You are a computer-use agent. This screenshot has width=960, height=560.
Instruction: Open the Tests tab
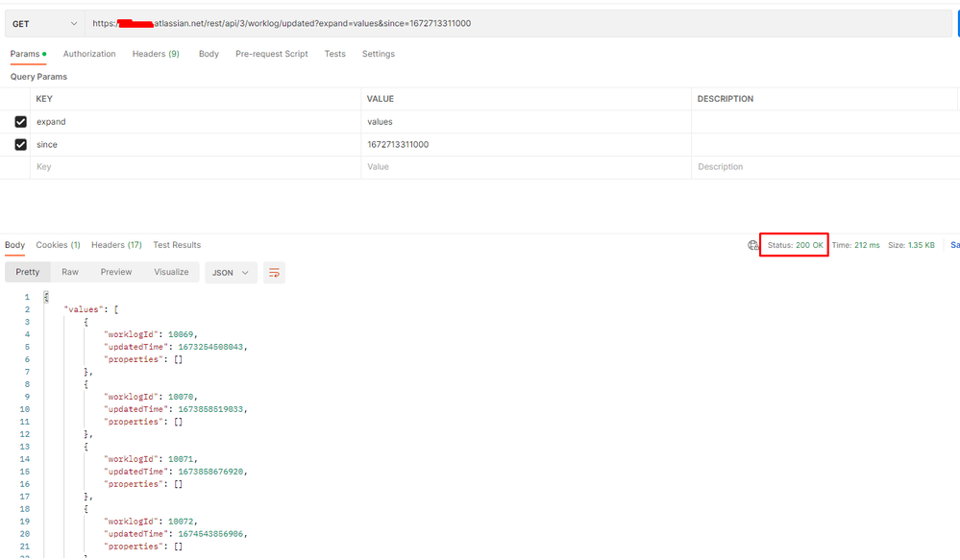[334, 53]
